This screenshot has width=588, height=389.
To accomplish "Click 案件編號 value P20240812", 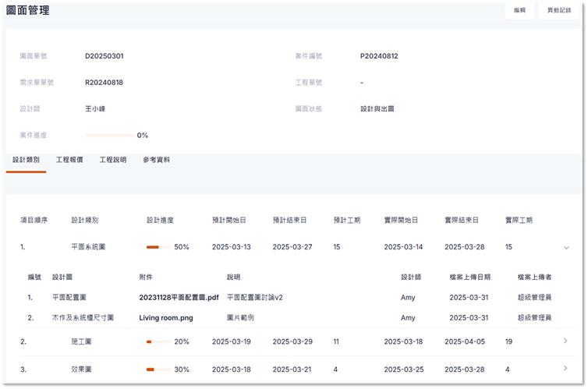I will pyautogui.click(x=380, y=56).
